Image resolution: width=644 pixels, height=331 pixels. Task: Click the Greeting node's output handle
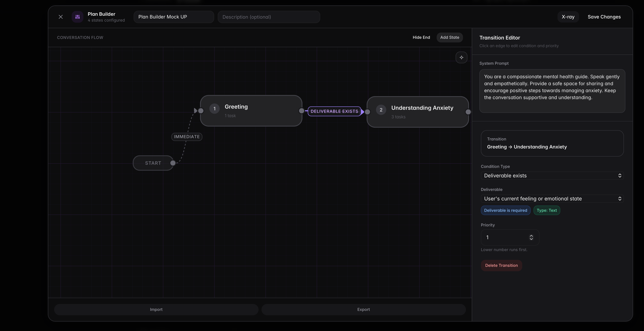(302, 111)
